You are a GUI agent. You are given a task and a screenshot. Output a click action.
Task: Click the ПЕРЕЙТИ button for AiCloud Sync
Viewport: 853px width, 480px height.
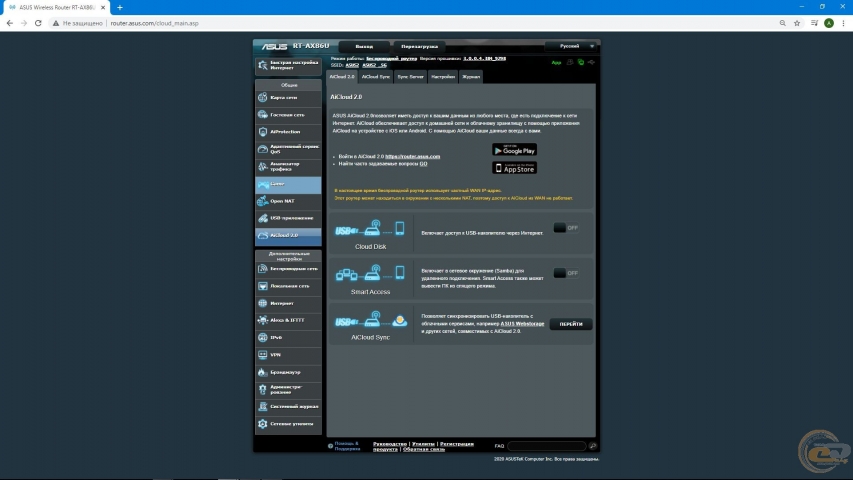click(x=571, y=324)
